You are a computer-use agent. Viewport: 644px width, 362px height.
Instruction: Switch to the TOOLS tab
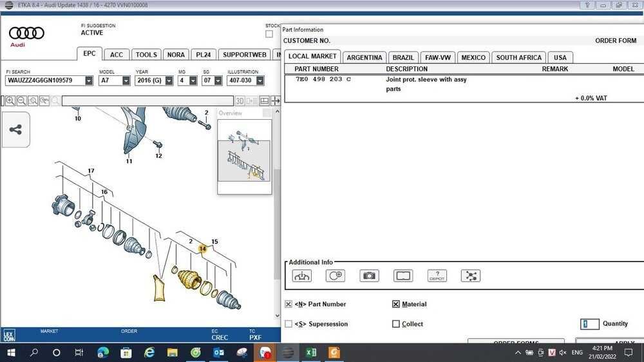(x=146, y=55)
